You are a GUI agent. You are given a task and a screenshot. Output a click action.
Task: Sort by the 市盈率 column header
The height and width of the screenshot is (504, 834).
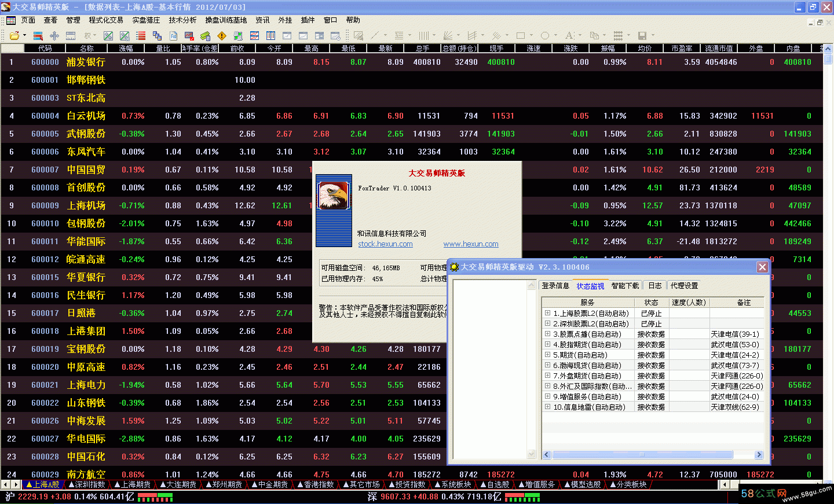click(x=682, y=48)
